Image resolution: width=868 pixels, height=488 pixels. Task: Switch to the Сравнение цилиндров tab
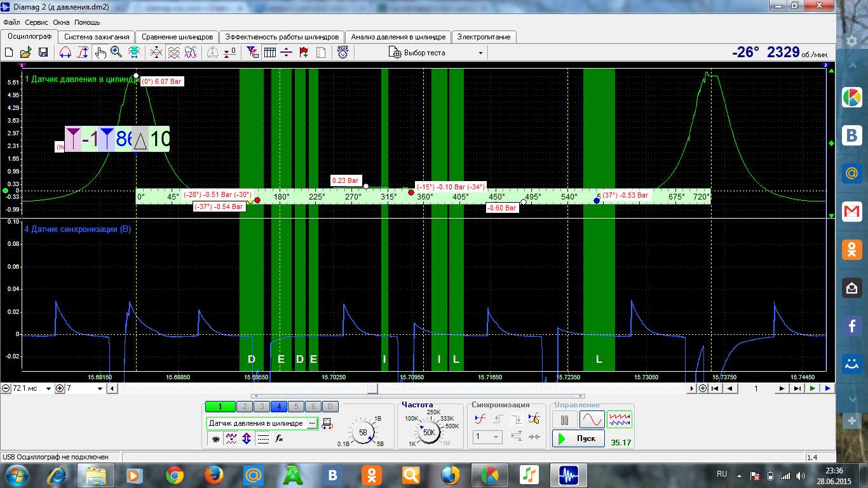(x=177, y=37)
